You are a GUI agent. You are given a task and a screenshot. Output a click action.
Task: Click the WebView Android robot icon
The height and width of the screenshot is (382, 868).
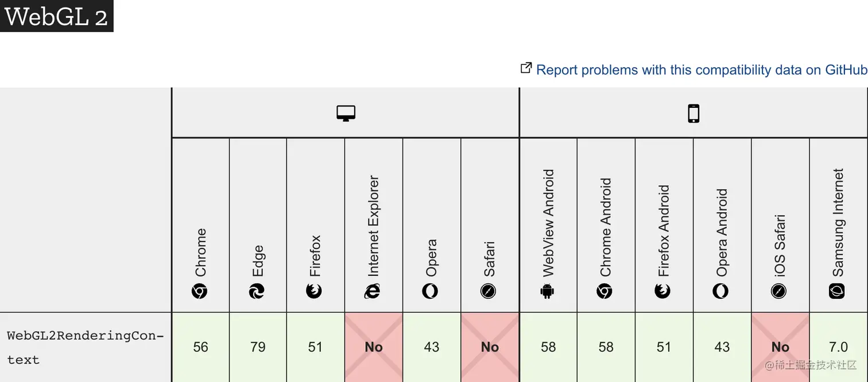pos(547,291)
